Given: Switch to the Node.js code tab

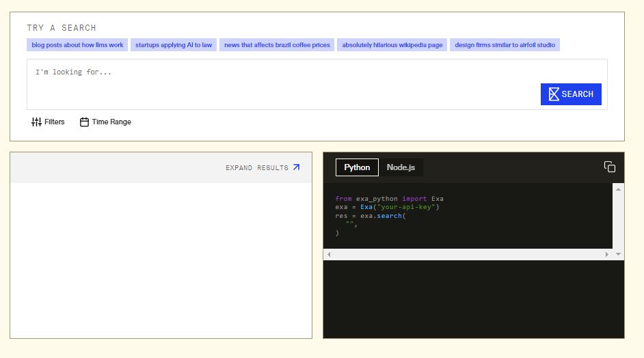Looking at the screenshot, I should point(401,167).
